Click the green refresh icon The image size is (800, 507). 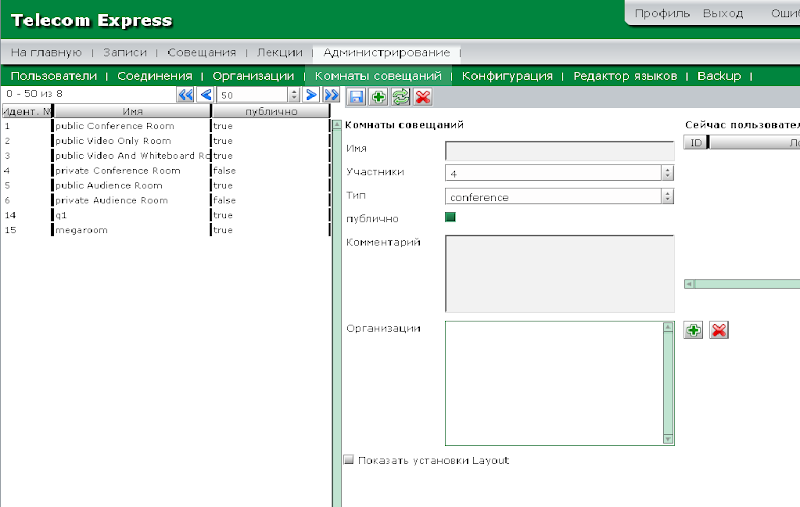pos(400,96)
